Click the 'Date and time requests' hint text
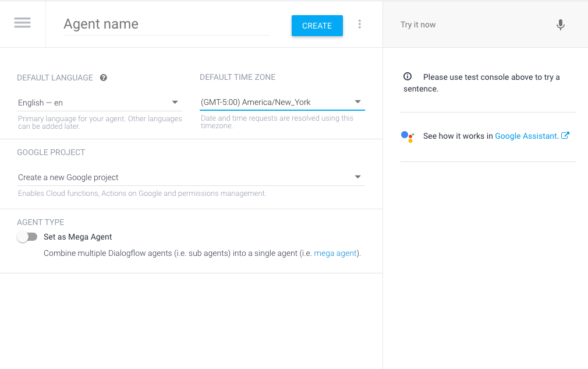Image resolution: width=588 pixels, height=369 pixels. click(x=277, y=122)
